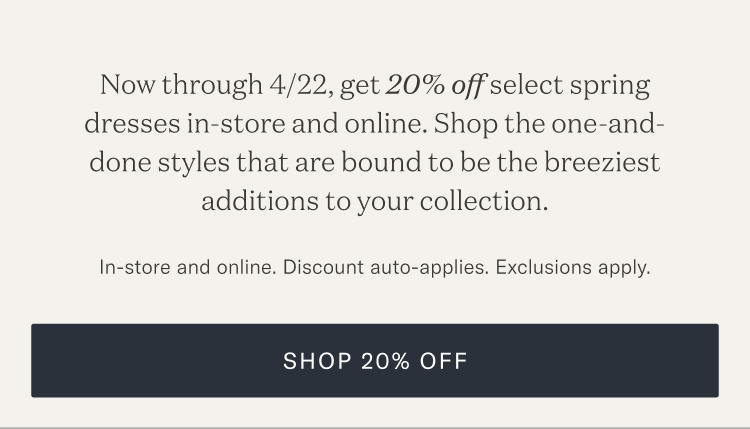Click "in-store and online." in the large paragraph
750x429 pixels.
point(307,124)
